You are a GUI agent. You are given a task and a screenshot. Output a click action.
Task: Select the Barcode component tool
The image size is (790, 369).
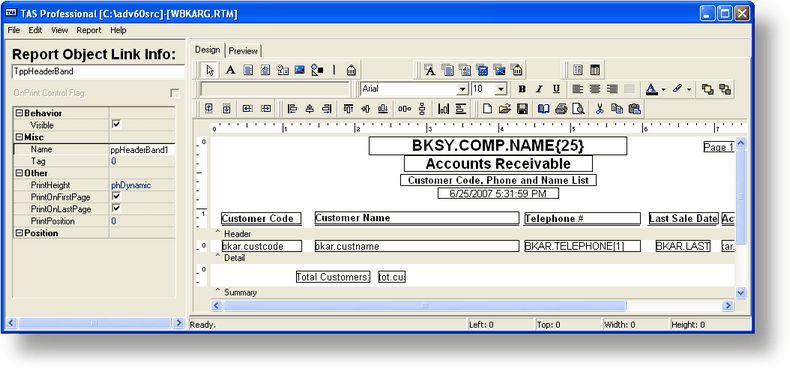coord(352,70)
